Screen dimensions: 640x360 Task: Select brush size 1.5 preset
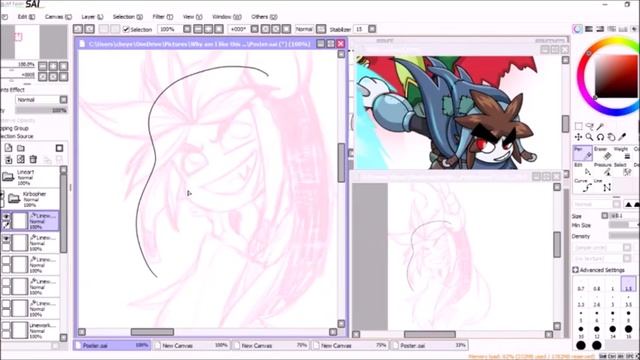point(629,284)
